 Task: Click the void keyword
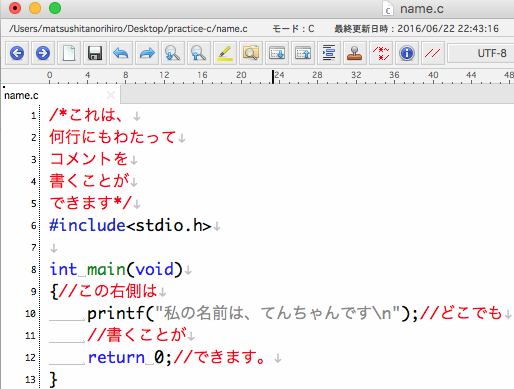[x=155, y=269]
